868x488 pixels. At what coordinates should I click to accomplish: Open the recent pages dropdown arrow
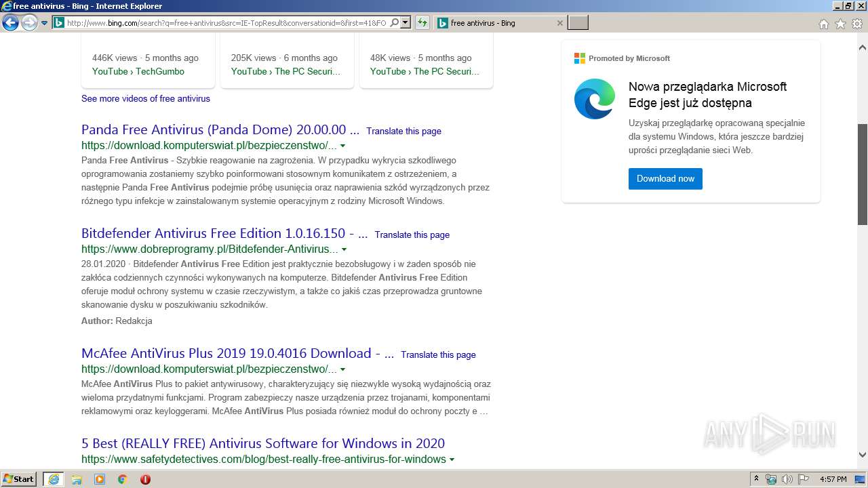point(45,23)
